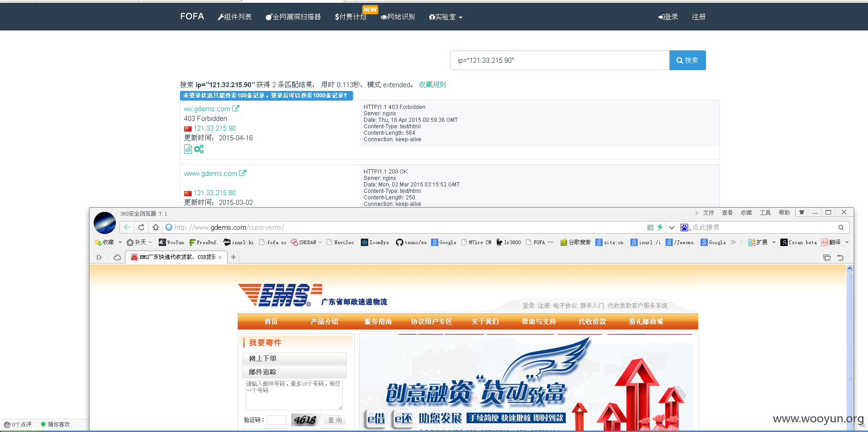Open a new tab with plus button
This screenshot has height=432, width=868.
[x=233, y=257]
